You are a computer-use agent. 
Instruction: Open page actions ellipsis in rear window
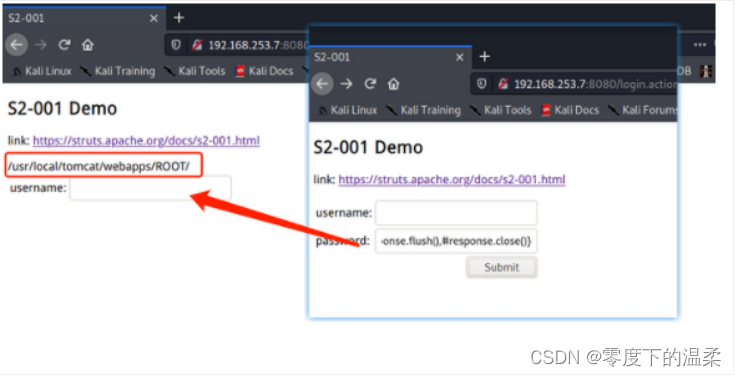(x=699, y=45)
